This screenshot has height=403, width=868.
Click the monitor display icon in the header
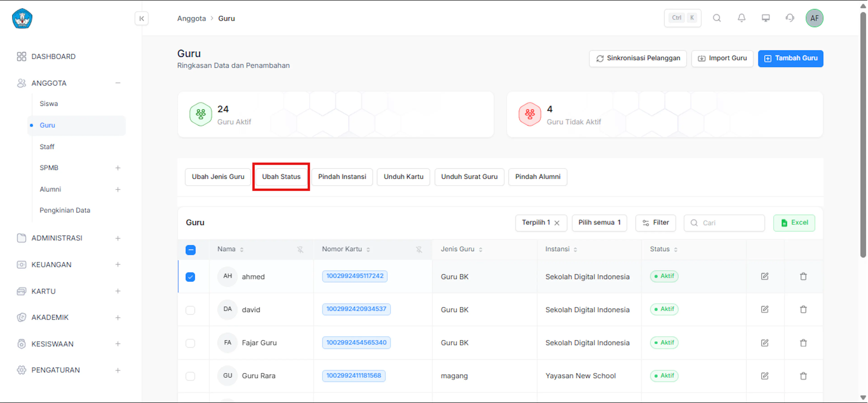(766, 18)
